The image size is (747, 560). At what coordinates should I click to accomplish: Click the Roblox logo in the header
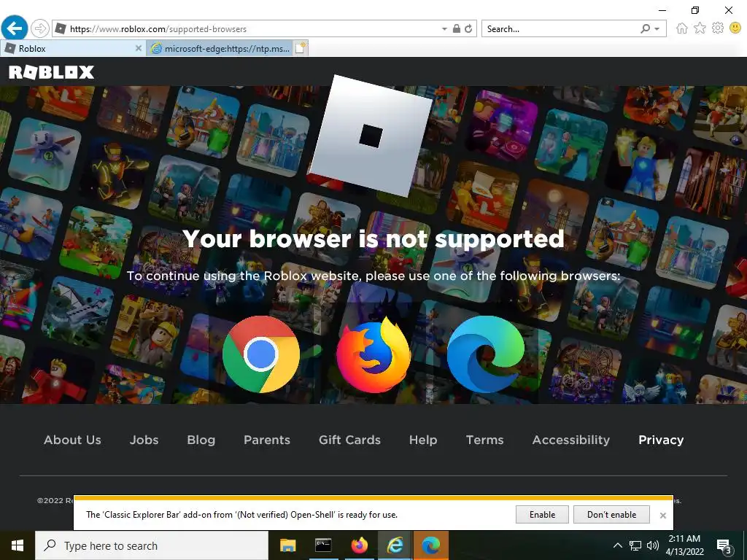click(52, 72)
